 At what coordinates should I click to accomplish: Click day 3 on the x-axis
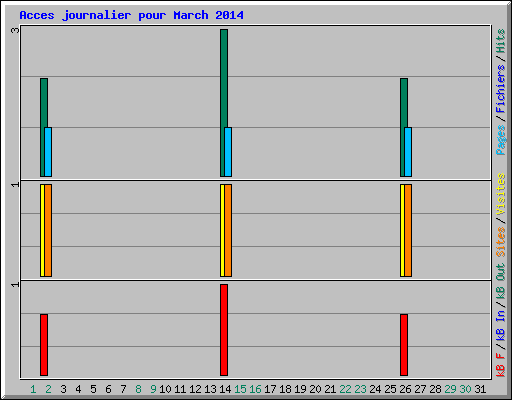[x=63, y=389]
